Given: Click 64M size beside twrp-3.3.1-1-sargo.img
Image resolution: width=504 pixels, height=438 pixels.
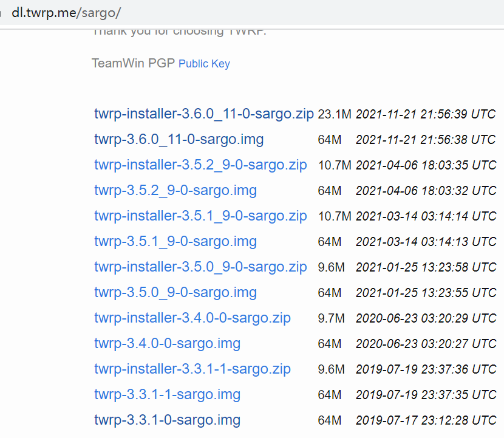Looking at the screenshot, I should (330, 395).
